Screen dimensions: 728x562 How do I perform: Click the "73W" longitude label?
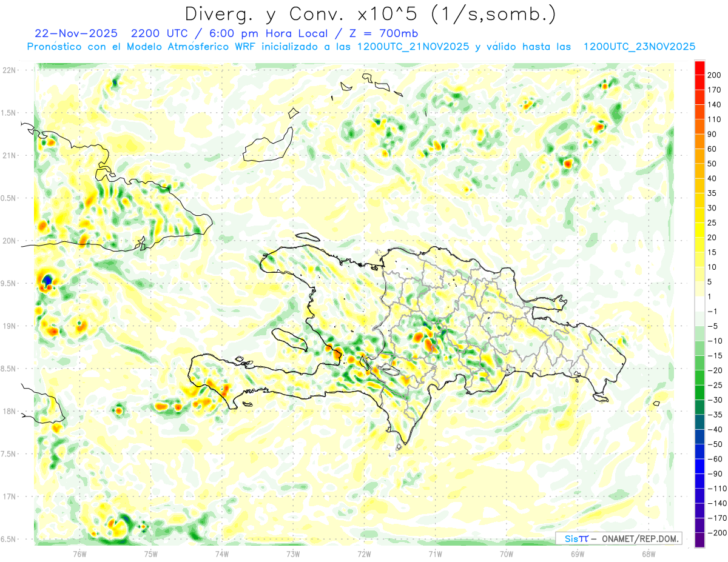pos(293,553)
